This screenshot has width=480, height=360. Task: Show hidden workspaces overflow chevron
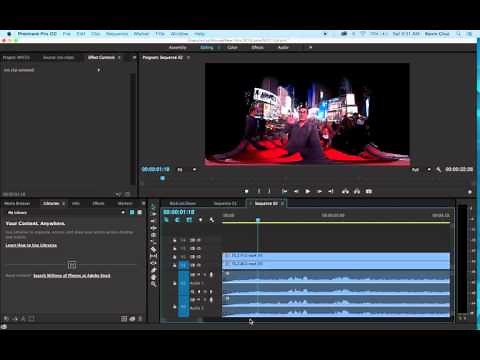coord(310,48)
